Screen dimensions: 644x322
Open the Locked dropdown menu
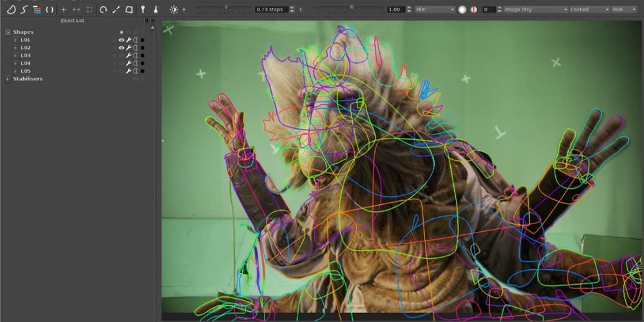point(589,10)
